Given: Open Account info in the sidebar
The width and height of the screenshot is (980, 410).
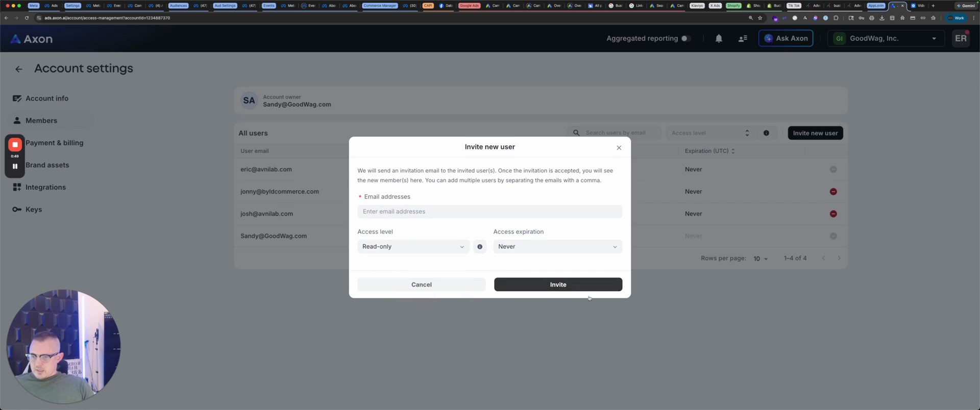Looking at the screenshot, I should [x=47, y=98].
